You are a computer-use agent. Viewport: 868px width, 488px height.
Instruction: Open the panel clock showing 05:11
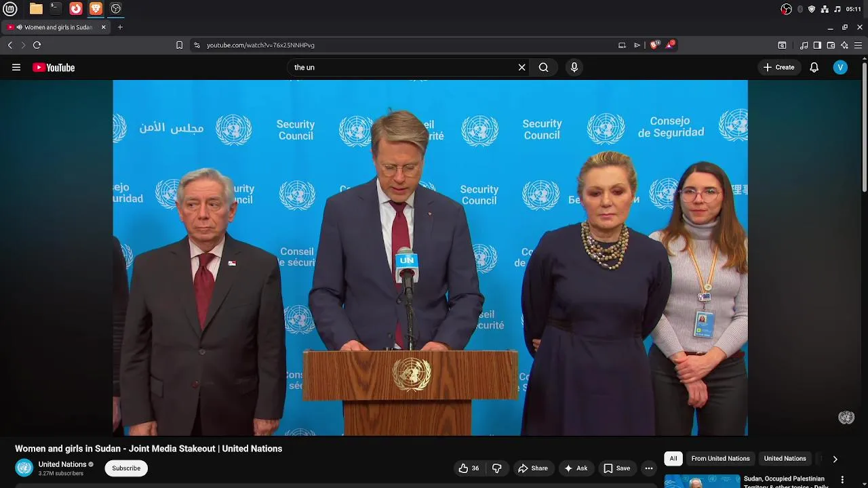(x=854, y=9)
